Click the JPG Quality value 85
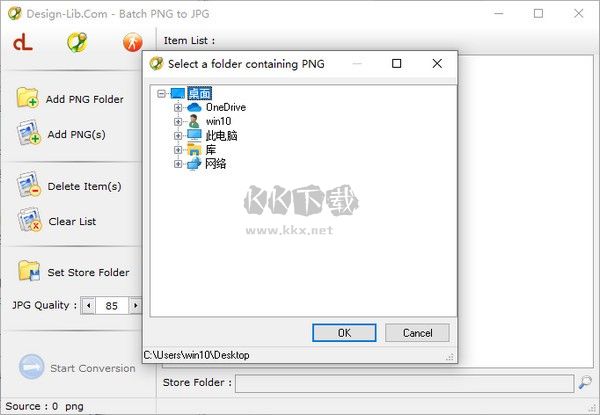The width and height of the screenshot is (600, 415). point(111,306)
